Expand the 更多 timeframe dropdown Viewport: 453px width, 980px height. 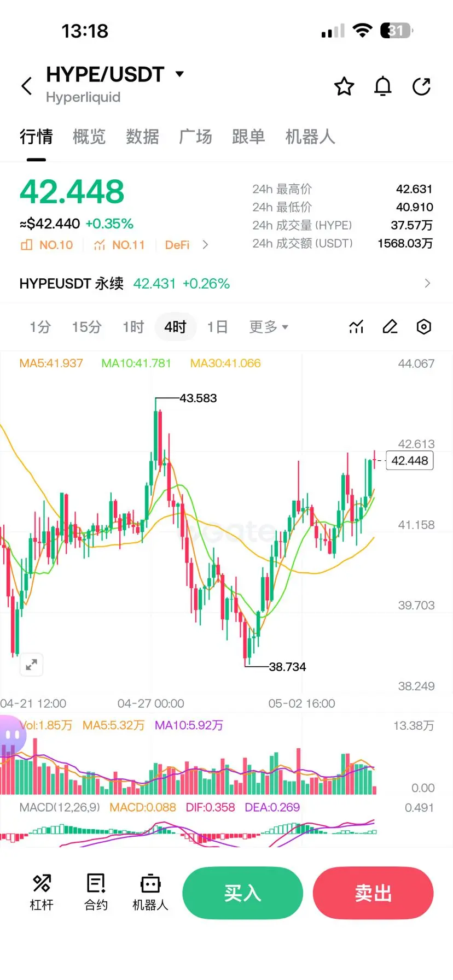269,327
